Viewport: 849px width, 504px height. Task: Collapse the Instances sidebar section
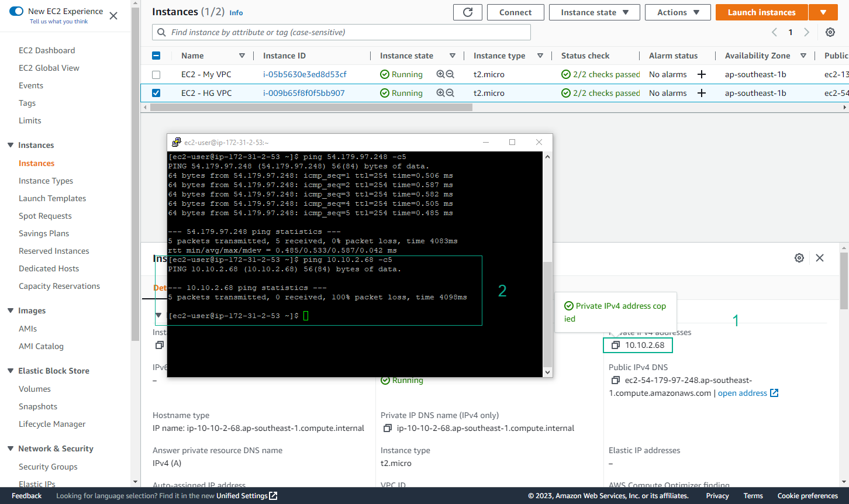(11, 145)
